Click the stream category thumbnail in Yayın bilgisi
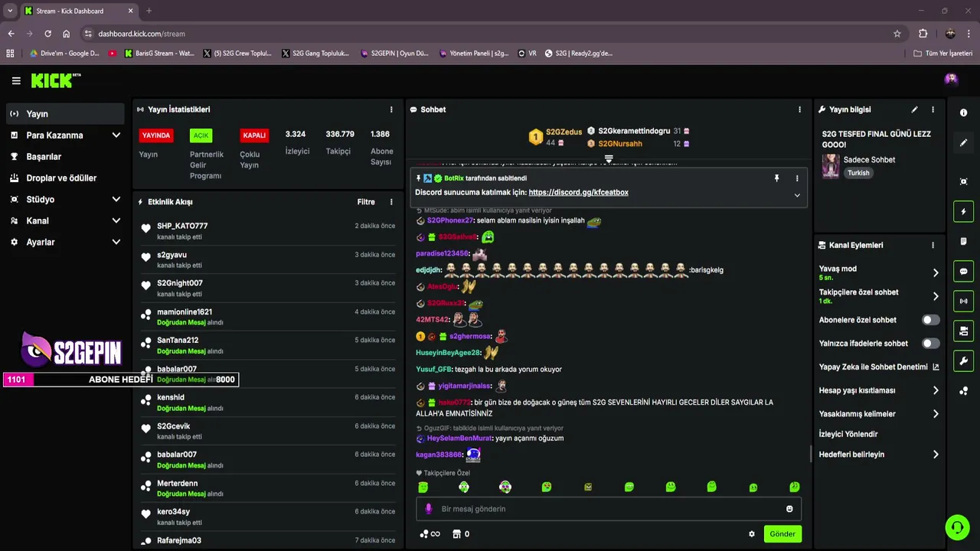Image resolution: width=980 pixels, height=551 pixels. (x=831, y=166)
